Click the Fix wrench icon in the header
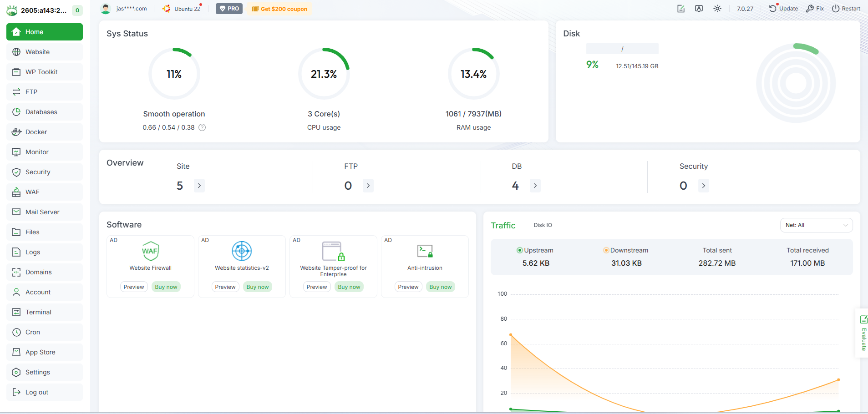This screenshot has height=414, width=868. [x=810, y=8]
